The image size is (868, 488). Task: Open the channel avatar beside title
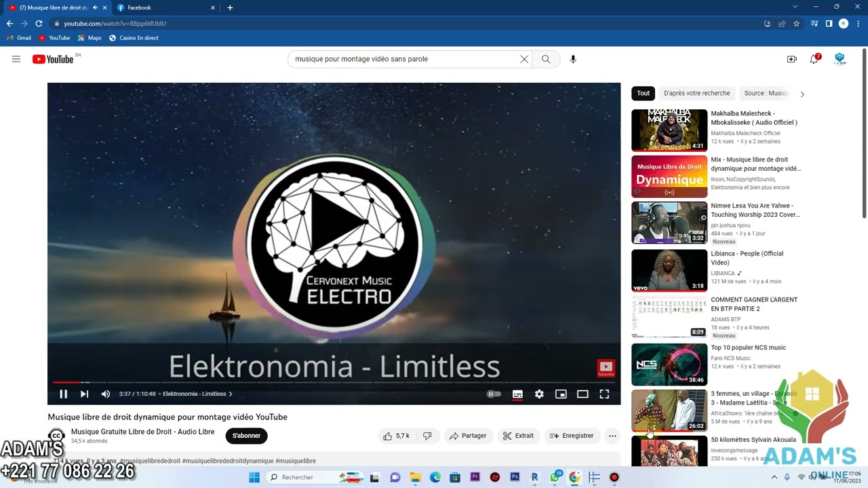(56, 436)
